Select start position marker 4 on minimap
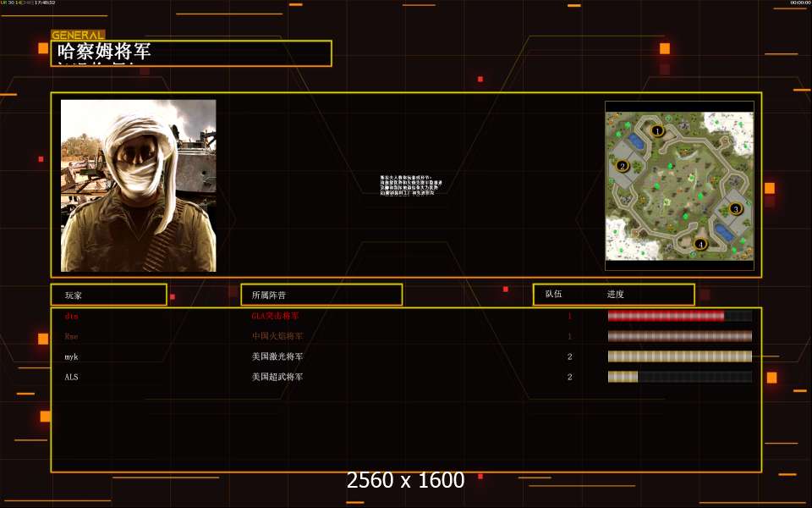 pos(700,244)
